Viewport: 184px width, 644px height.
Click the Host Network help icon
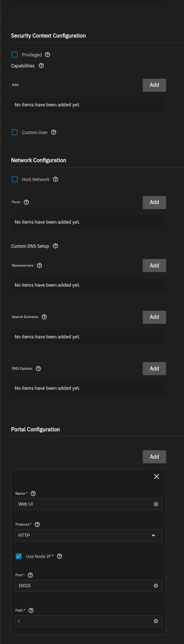click(55, 179)
